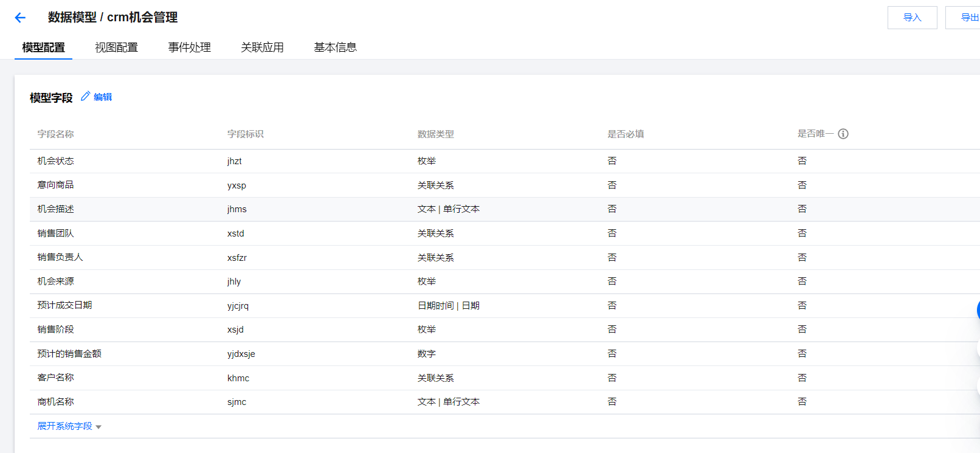Click the yjdxsje field identifier
This screenshot has width=980, height=453.
[x=241, y=354]
